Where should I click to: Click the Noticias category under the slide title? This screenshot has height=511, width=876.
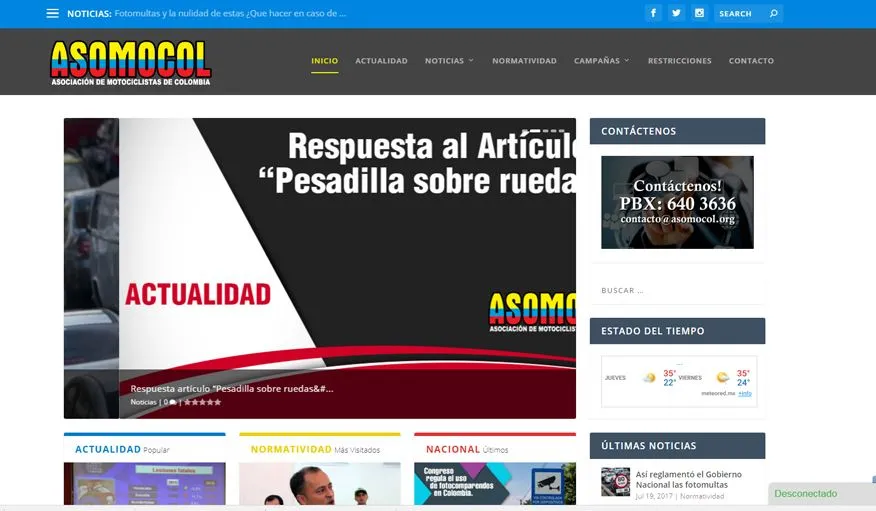tap(143, 402)
